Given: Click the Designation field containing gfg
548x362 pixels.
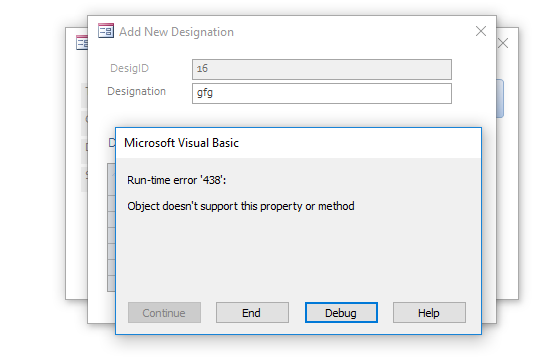Looking at the screenshot, I should [322, 93].
